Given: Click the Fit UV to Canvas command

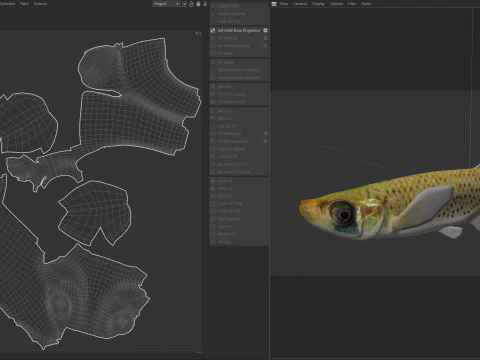Looking at the screenshot, I should (x=239, y=94).
